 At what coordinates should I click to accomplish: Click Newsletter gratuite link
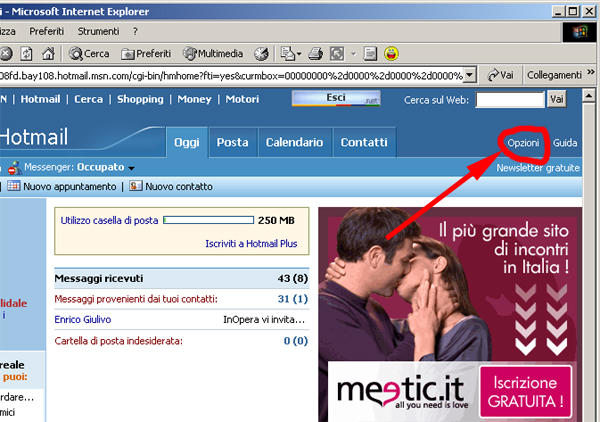click(x=538, y=168)
